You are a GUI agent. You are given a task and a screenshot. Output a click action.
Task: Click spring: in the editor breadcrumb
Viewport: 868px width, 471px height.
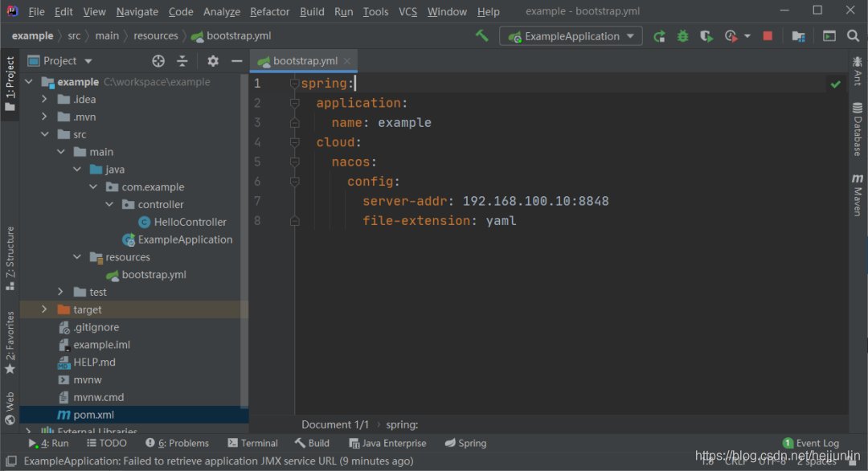click(x=402, y=425)
